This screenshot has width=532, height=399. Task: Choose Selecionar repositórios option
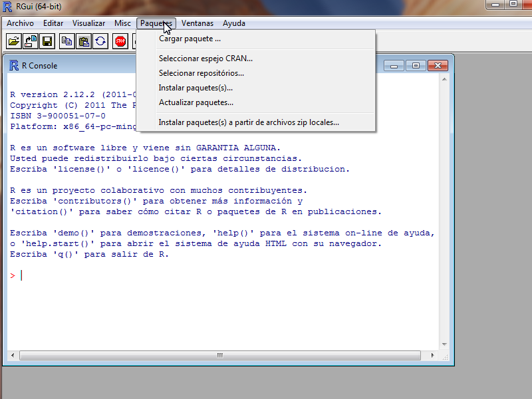tap(256, 73)
